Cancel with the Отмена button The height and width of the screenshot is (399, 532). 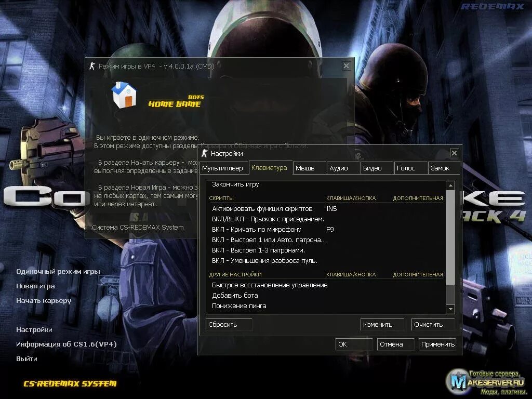point(395,344)
